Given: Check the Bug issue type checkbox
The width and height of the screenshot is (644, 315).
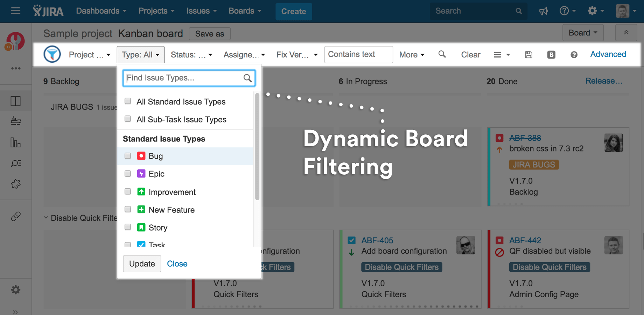Looking at the screenshot, I should tap(128, 156).
